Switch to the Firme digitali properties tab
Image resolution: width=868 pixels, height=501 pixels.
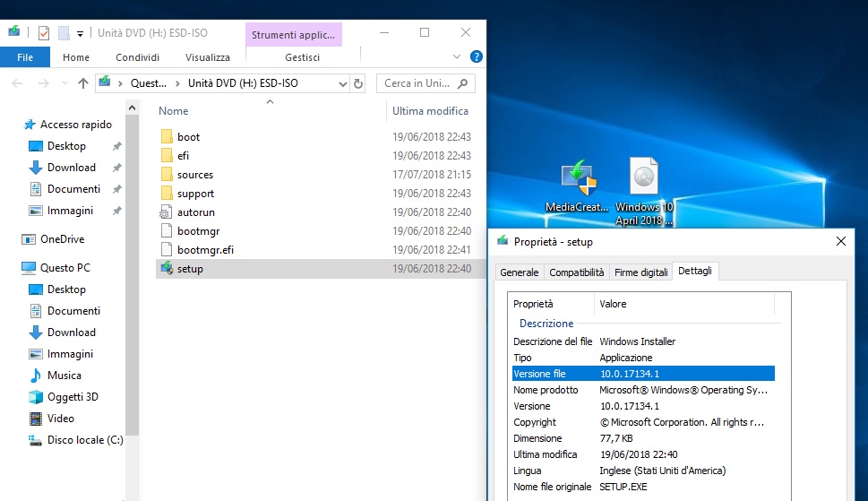[641, 272]
